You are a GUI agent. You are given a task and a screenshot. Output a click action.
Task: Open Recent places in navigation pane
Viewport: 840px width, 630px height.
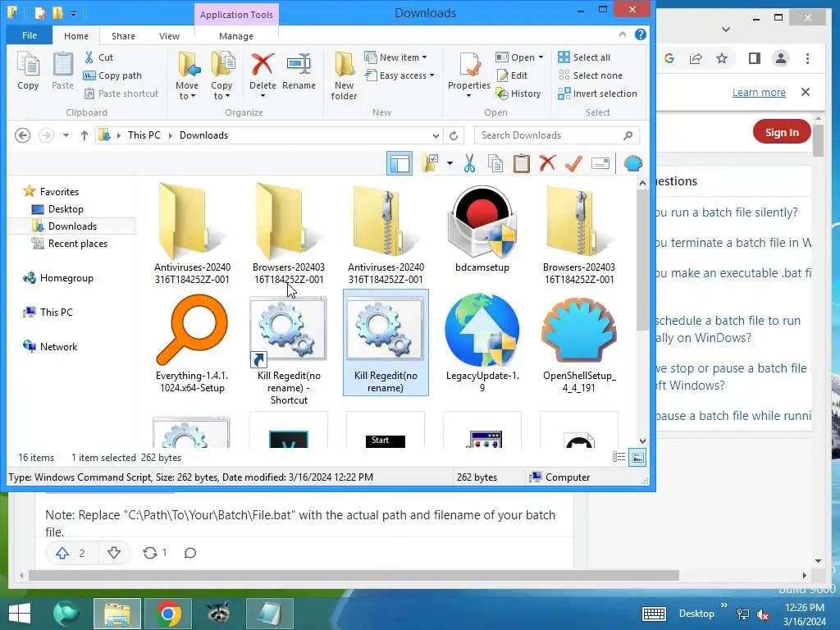(x=77, y=243)
